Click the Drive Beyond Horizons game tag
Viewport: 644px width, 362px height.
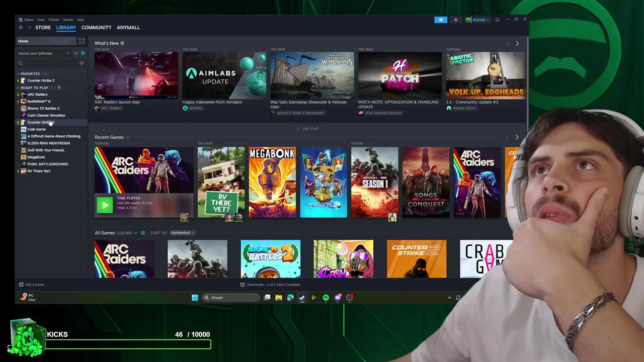click(380, 113)
